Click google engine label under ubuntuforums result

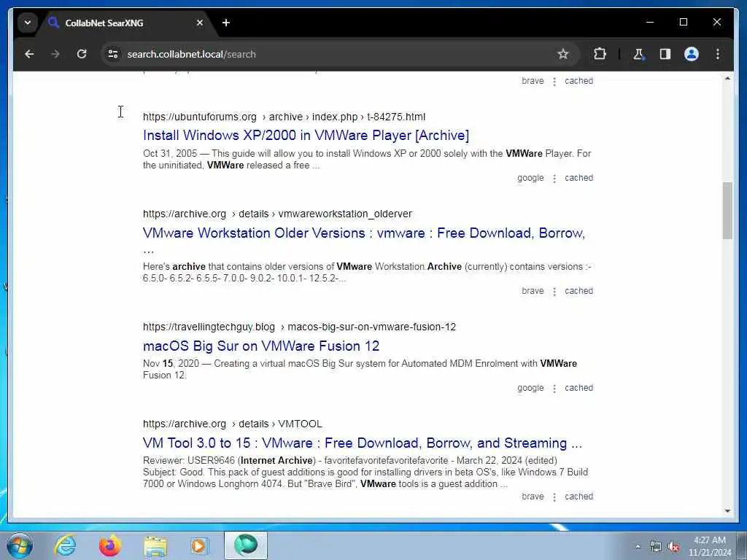[x=530, y=178]
